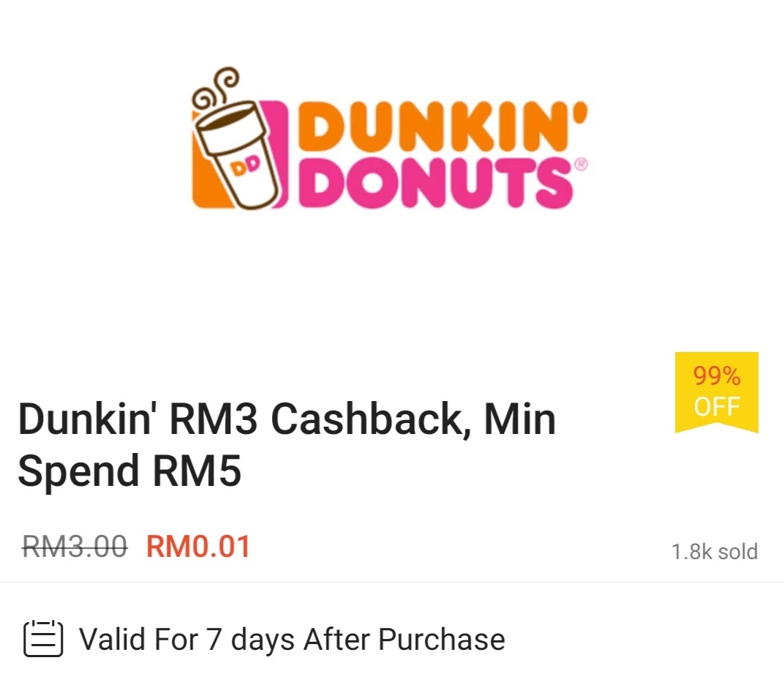Click the steam swirl above the coffee cup

216,87
